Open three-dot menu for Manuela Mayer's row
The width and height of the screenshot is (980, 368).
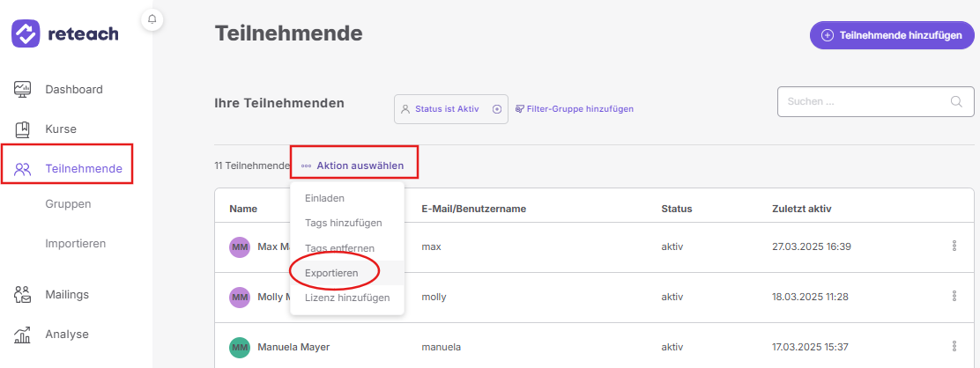pyautogui.click(x=954, y=346)
